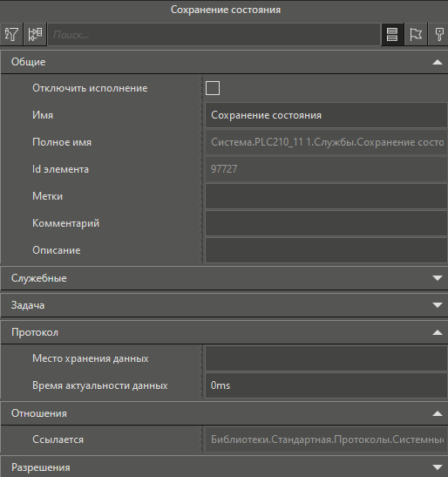The width and height of the screenshot is (448, 477).
Task: Select the Ссылается property label
Action: point(58,440)
